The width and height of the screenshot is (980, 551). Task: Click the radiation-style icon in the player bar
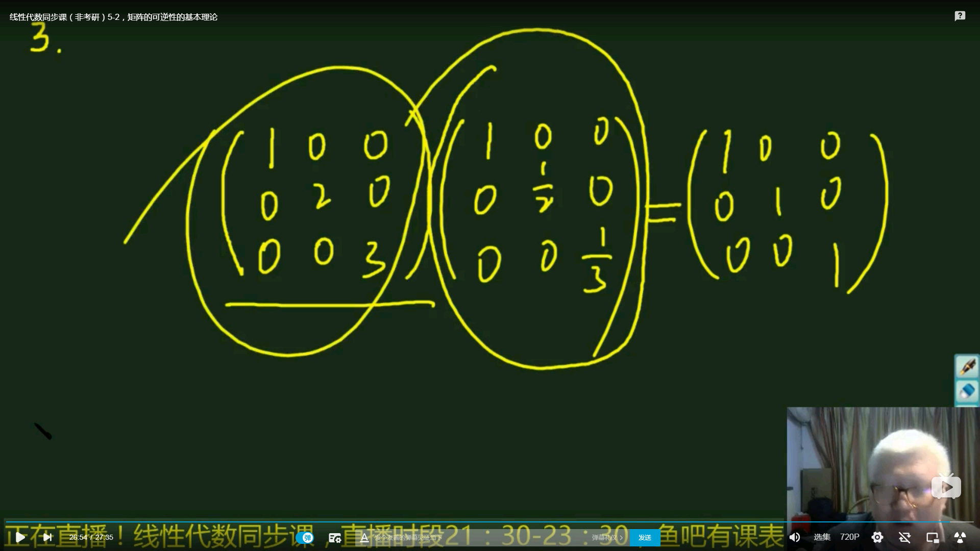point(960,537)
